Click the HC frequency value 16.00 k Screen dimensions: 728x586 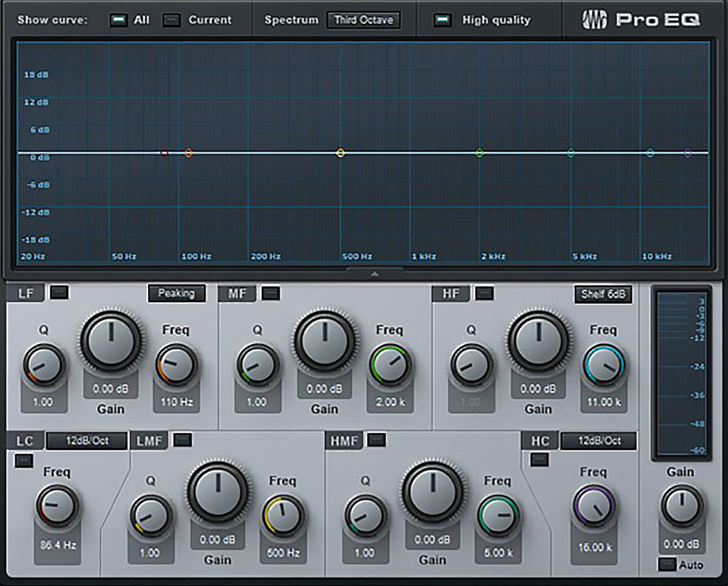pos(595,547)
